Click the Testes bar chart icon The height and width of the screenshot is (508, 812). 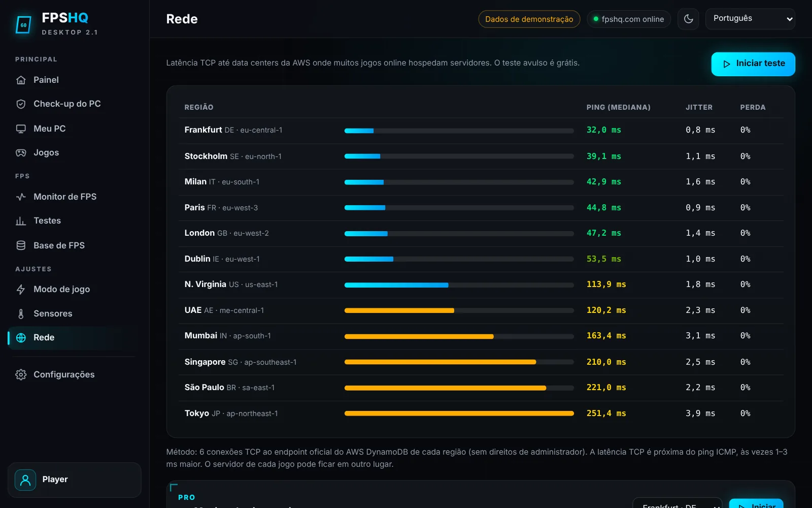(21, 221)
